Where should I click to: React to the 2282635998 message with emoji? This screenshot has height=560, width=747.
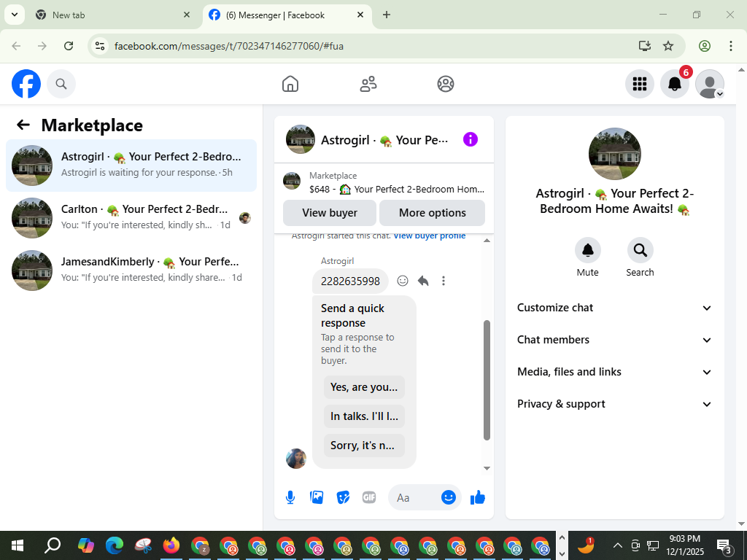tap(403, 281)
